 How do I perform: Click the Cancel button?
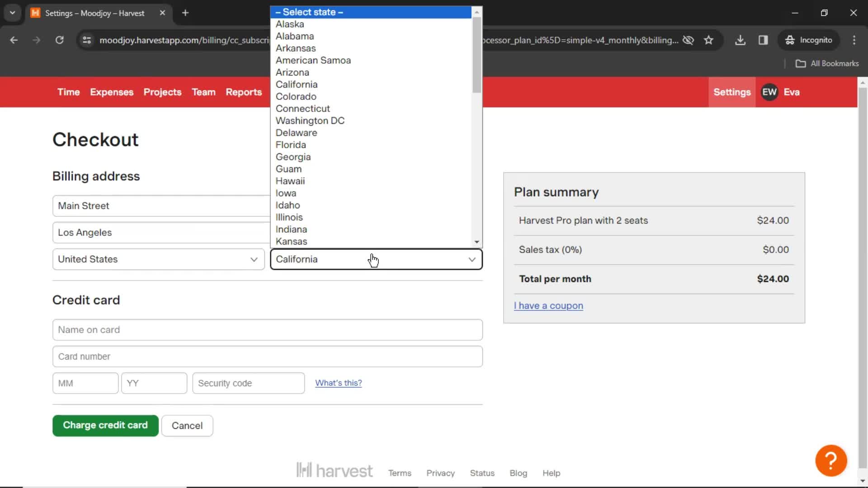[x=187, y=426]
